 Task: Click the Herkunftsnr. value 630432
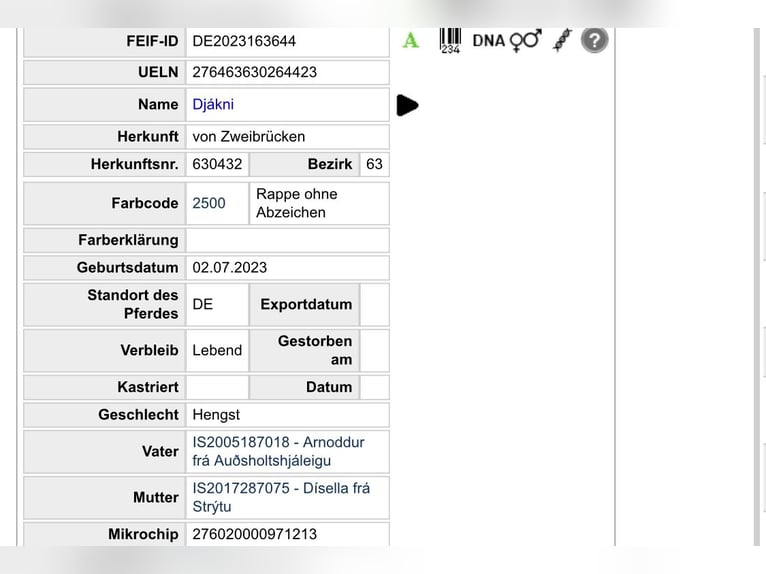coord(217,164)
